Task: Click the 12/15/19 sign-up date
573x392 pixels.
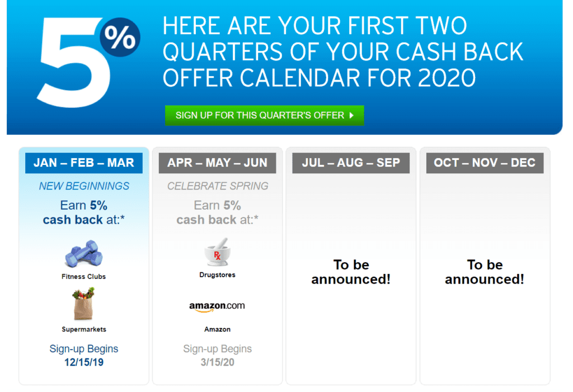Action: tap(84, 362)
